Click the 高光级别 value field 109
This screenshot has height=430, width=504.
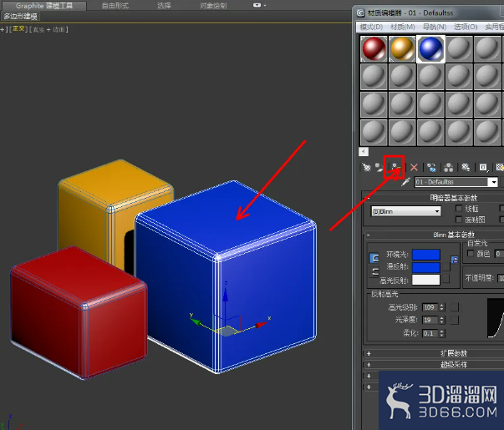pyautogui.click(x=430, y=307)
